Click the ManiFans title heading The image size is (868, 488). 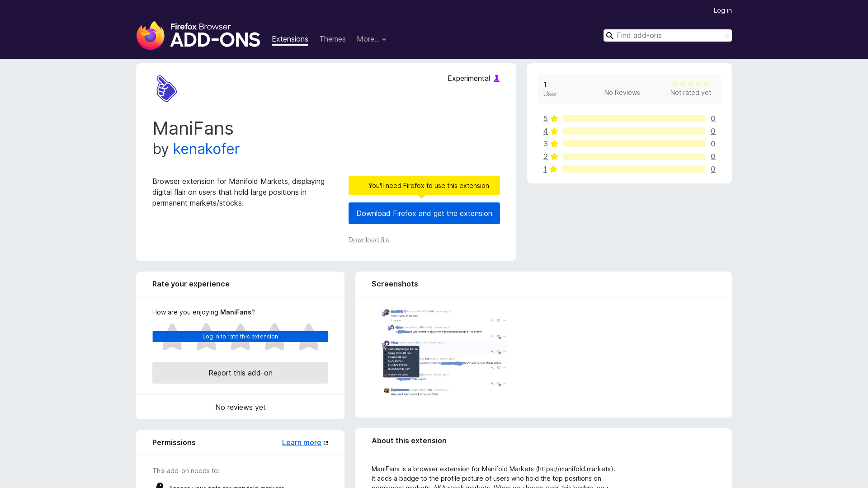click(193, 128)
